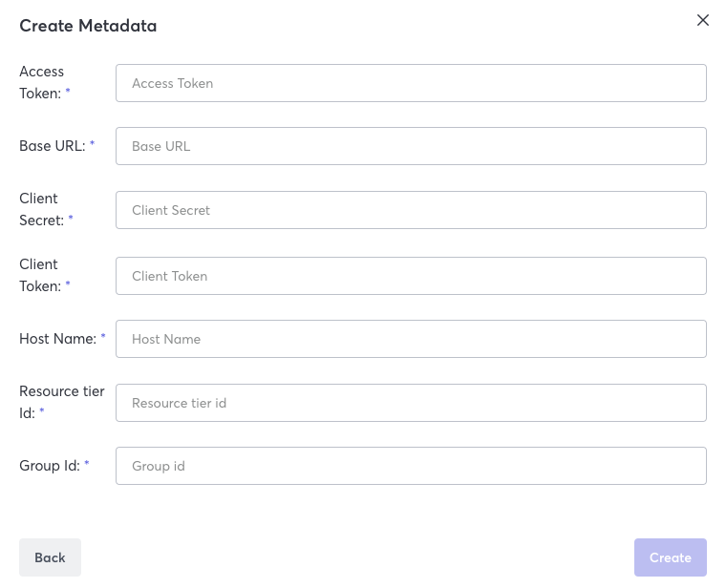Click the Base URL label text
Screen dimensions: 726x588
click(52, 146)
